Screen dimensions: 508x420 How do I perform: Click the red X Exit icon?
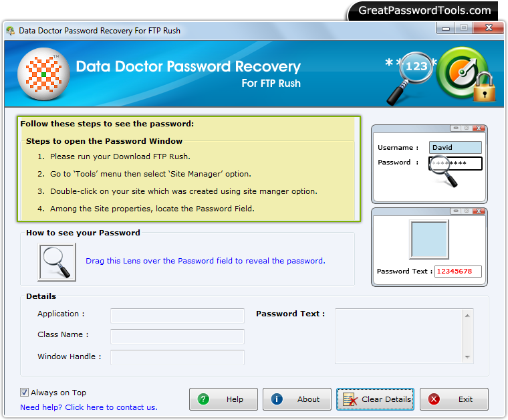coord(434,399)
